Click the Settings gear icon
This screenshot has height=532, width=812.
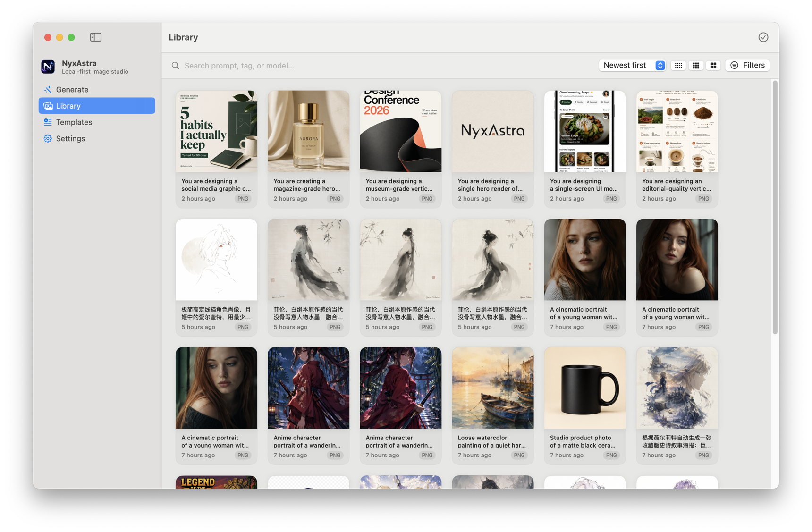click(48, 138)
